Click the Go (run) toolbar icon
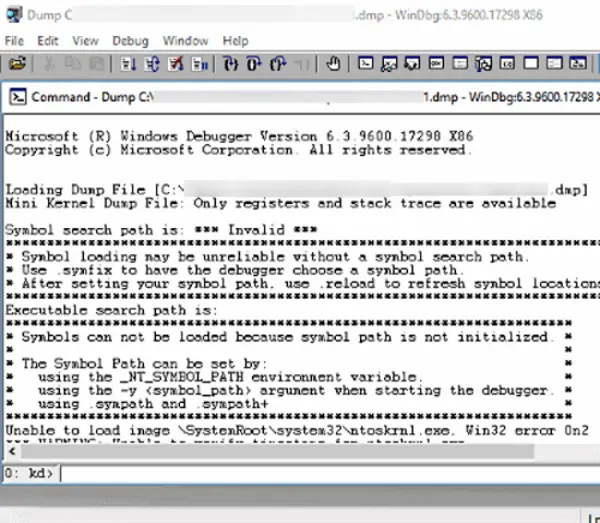 [128, 64]
